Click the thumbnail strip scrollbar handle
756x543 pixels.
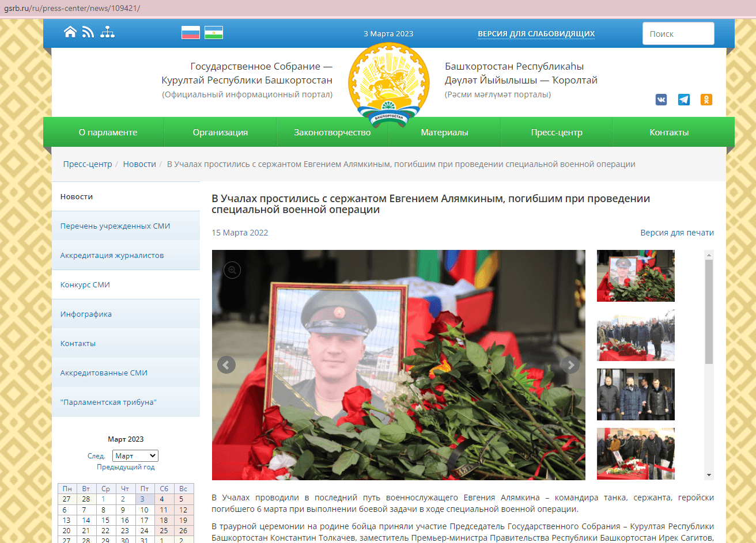[x=709, y=312]
